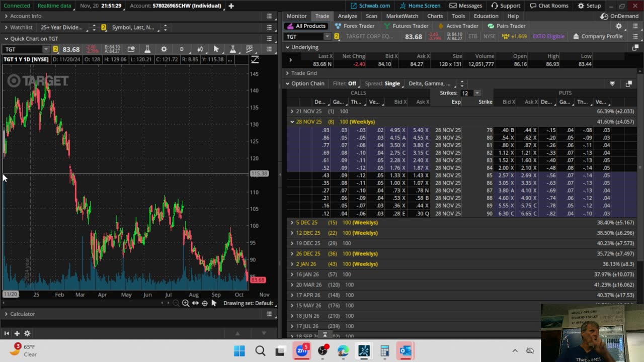Open Windows Start menu
This screenshot has width=644, height=362.
tap(239, 351)
